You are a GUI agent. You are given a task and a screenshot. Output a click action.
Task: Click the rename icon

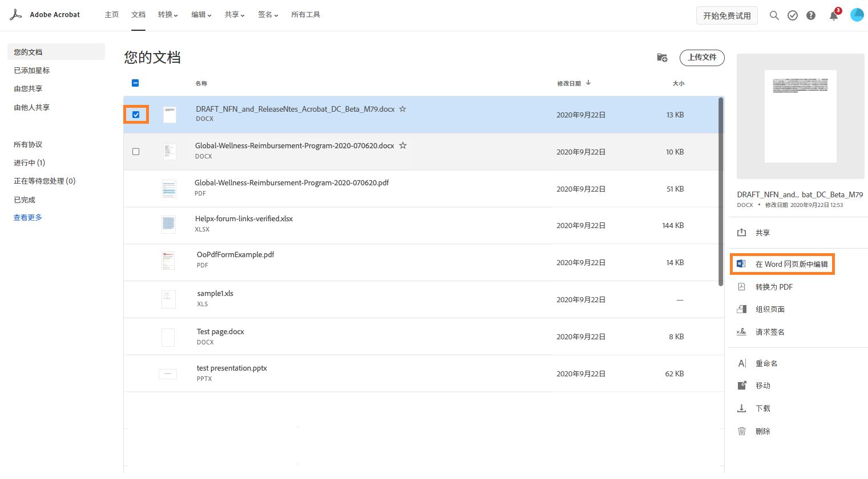pyautogui.click(x=742, y=363)
